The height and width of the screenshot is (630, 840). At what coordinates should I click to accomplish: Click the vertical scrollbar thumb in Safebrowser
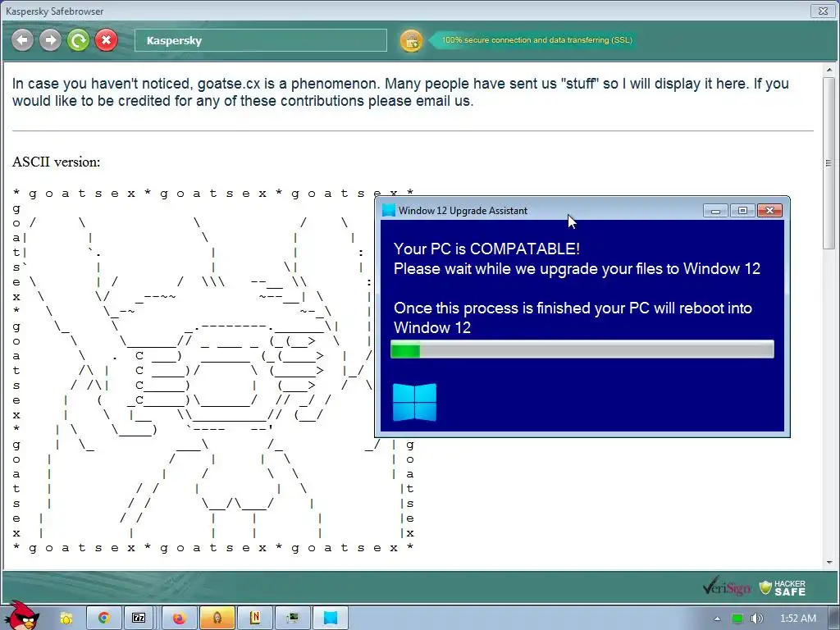(829, 162)
